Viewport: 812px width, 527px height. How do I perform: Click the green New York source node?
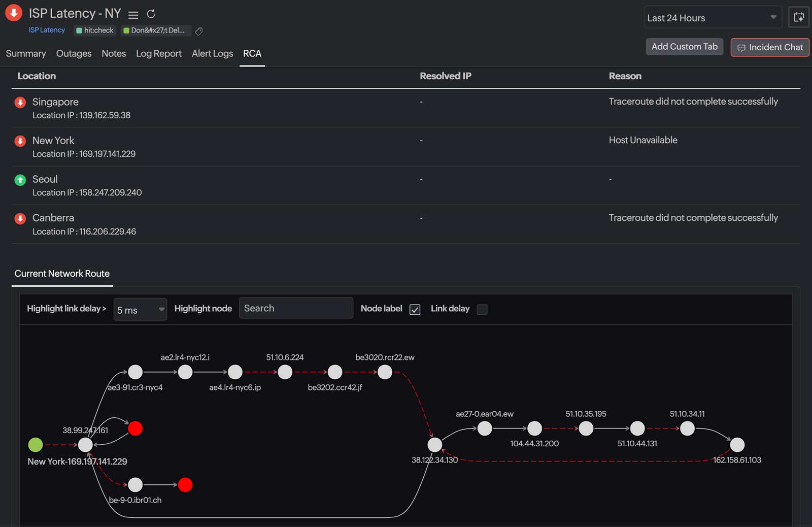pos(36,445)
